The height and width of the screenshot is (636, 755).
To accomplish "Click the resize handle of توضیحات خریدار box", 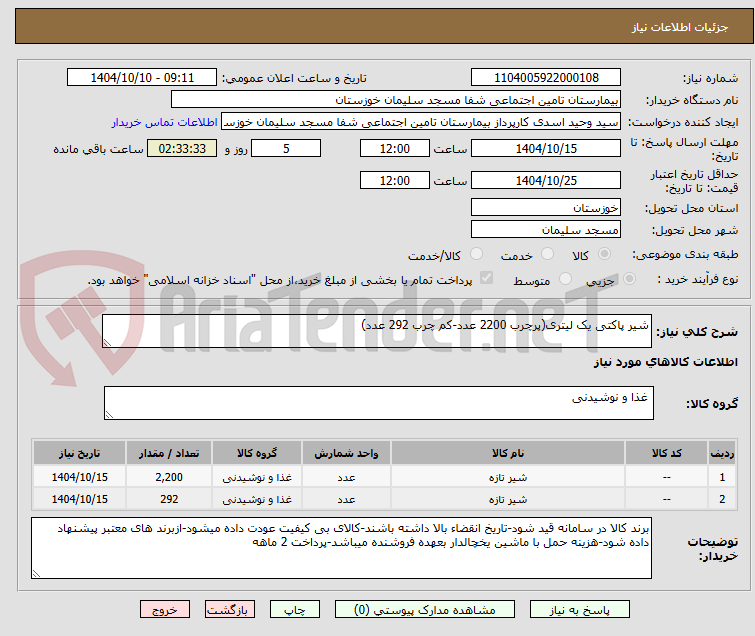I will 37,573.
